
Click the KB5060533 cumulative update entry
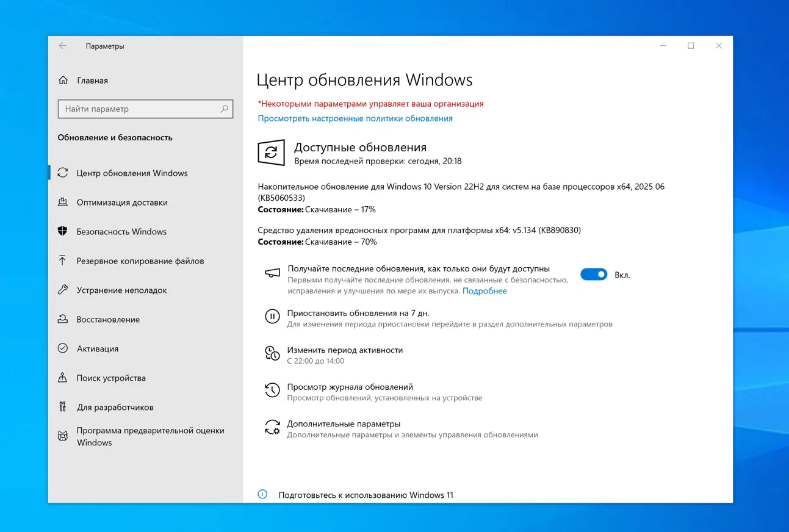coord(461,192)
